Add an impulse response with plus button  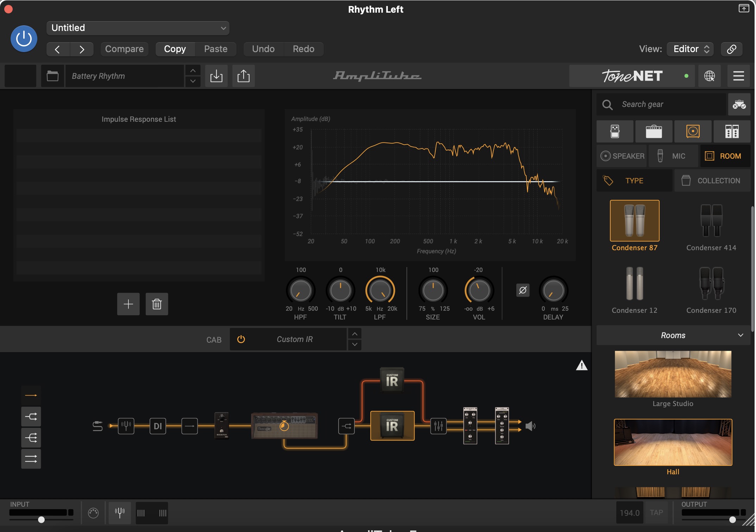pyautogui.click(x=128, y=304)
